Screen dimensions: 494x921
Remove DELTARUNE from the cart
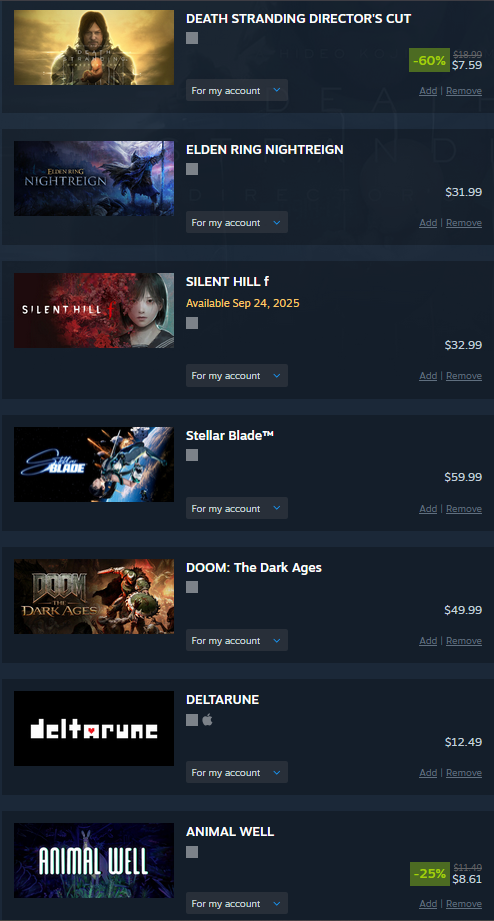(464, 772)
